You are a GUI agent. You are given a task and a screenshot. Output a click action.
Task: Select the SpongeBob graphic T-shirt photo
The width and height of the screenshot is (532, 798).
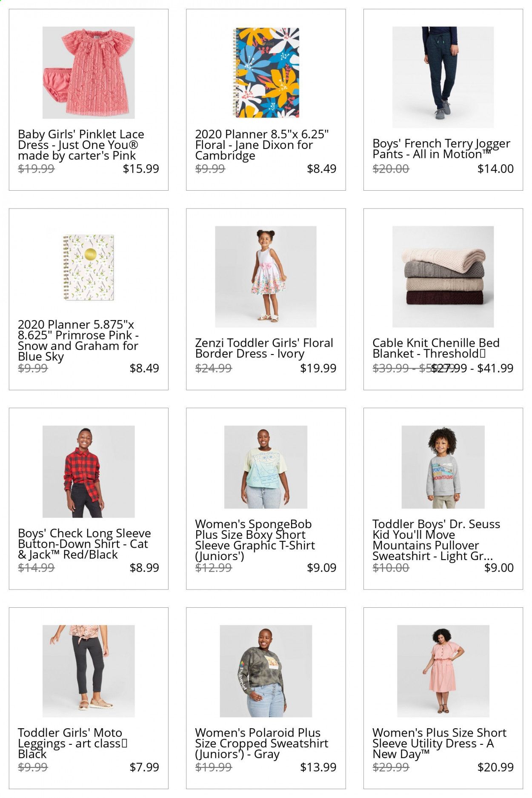point(266,467)
